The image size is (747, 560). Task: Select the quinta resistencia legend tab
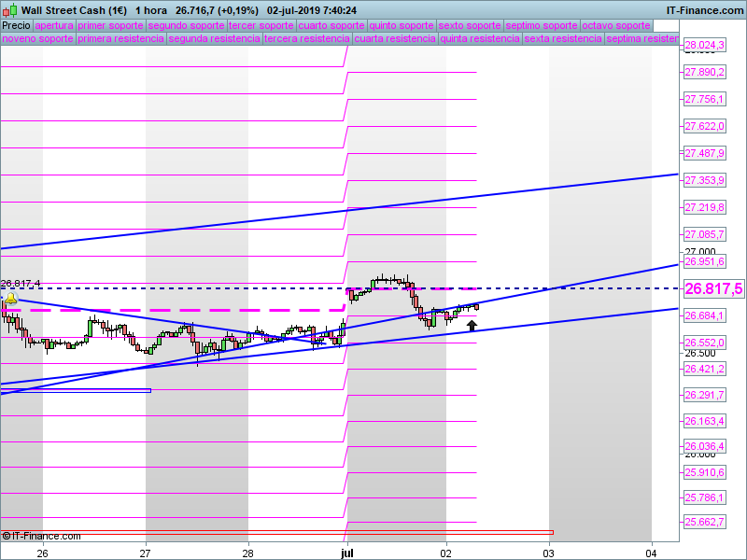[480, 38]
